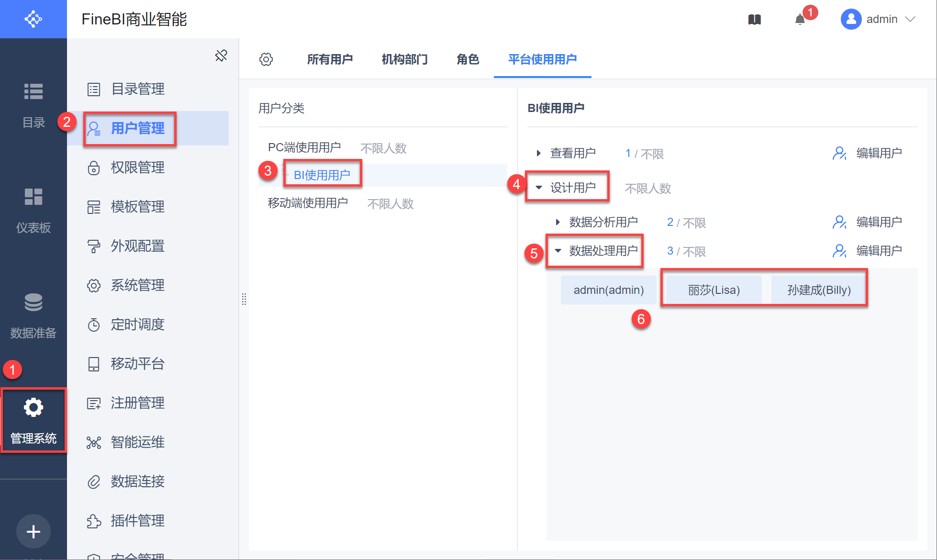
Task: Expand the 查看用户 tree node
Action: point(539,153)
